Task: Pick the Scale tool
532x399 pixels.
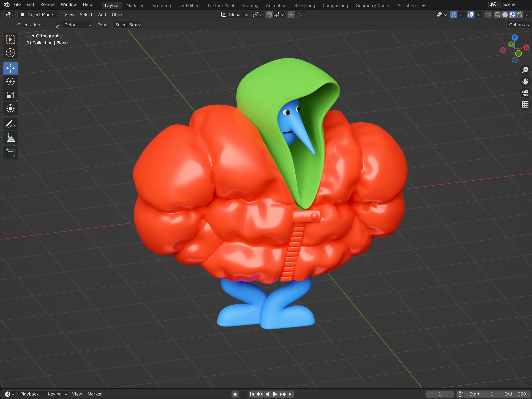Action: tap(11, 95)
